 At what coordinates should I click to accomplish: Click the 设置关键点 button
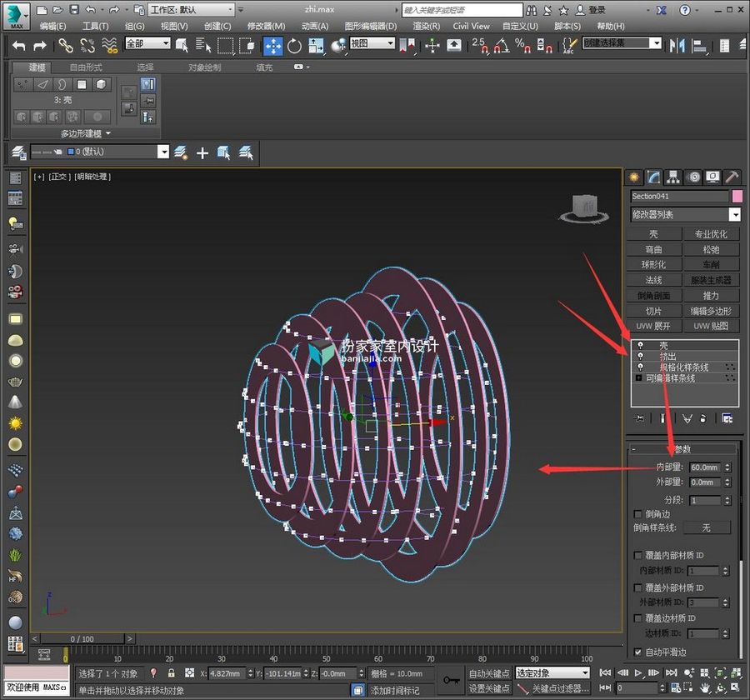tap(489, 688)
